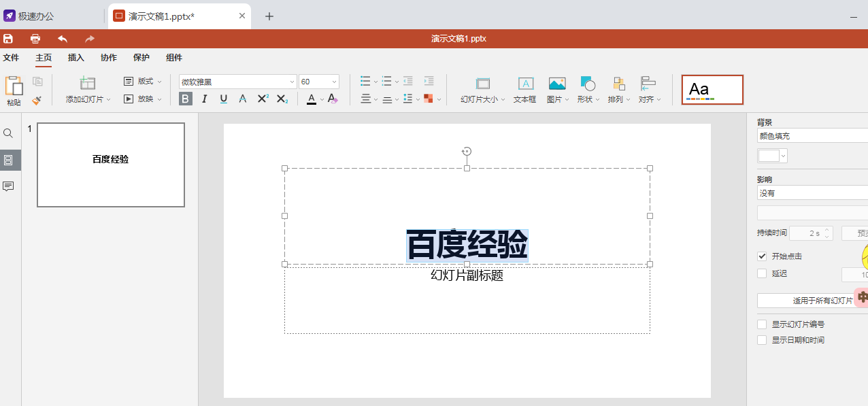Toggle Italic formatting
The image size is (868, 406).
(204, 99)
